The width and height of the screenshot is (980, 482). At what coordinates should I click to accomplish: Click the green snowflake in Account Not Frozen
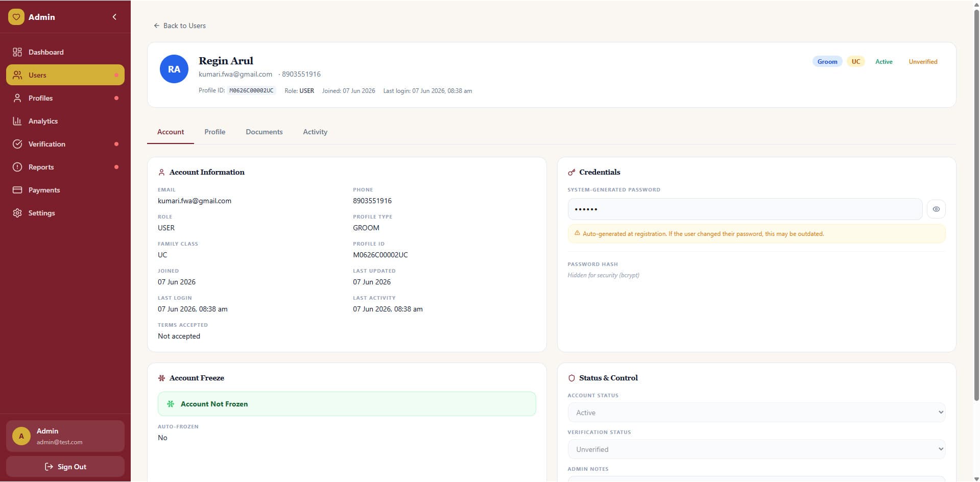click(x=171, y=404)
